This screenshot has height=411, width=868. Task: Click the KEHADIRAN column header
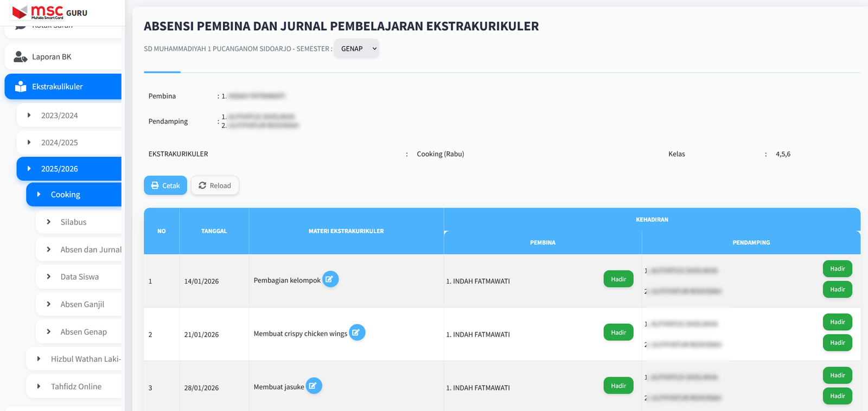click(x=652, y=220)
